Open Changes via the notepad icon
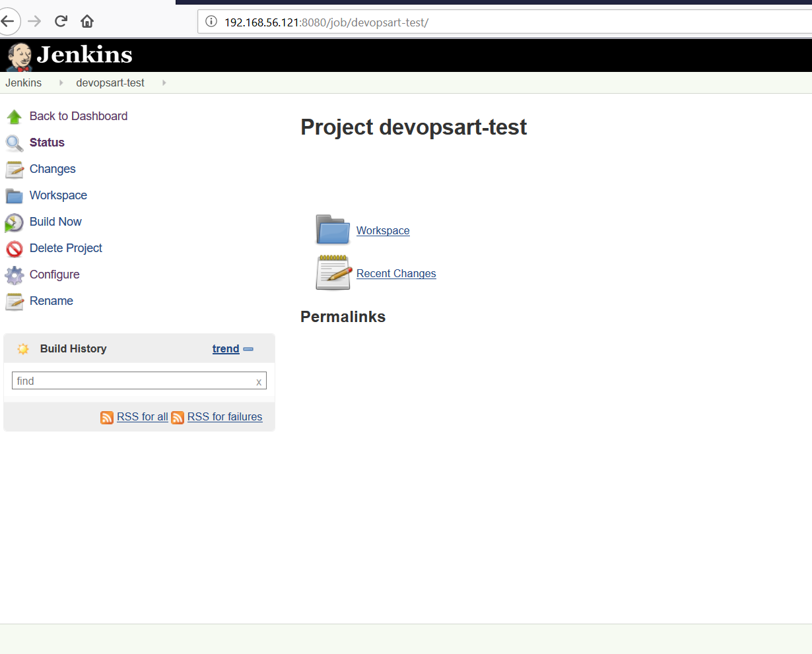Viewport: 812px width, 654px height. tap(14, 169)
